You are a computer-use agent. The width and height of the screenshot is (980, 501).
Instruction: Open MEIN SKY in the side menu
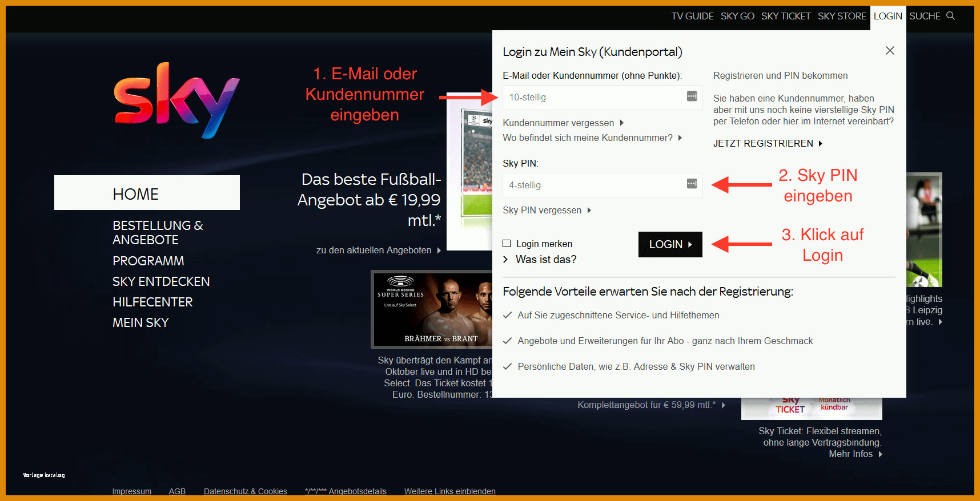coord(140,322)
